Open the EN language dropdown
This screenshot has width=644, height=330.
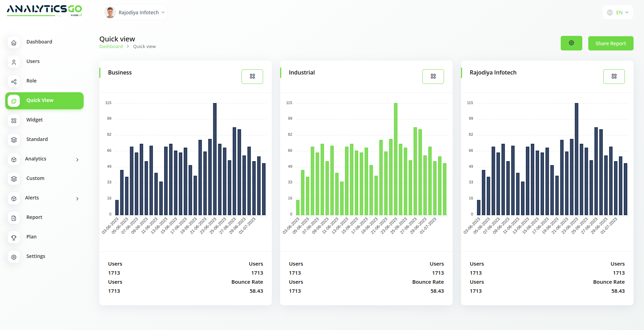(618, 13)
